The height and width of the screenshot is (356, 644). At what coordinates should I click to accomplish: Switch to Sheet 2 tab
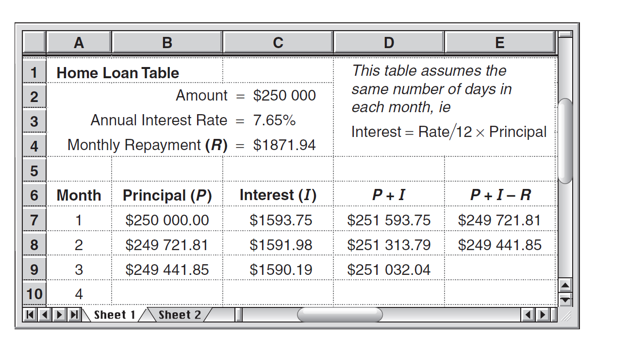(180, 315)
